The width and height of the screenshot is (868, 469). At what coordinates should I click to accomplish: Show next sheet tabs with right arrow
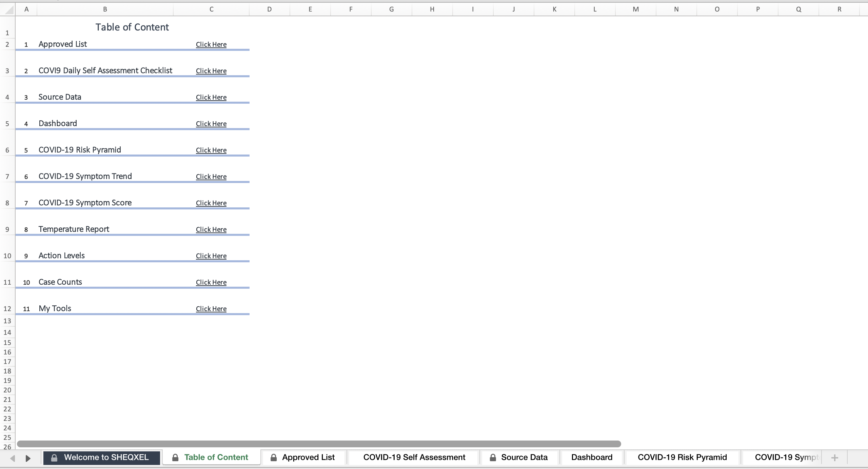[x=28, y=458]
